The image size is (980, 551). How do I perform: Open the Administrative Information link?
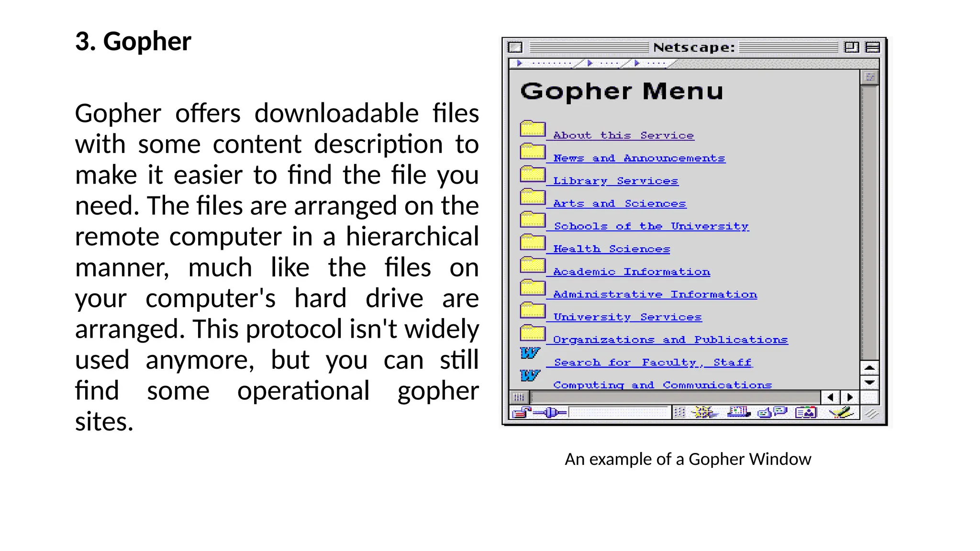655,295
